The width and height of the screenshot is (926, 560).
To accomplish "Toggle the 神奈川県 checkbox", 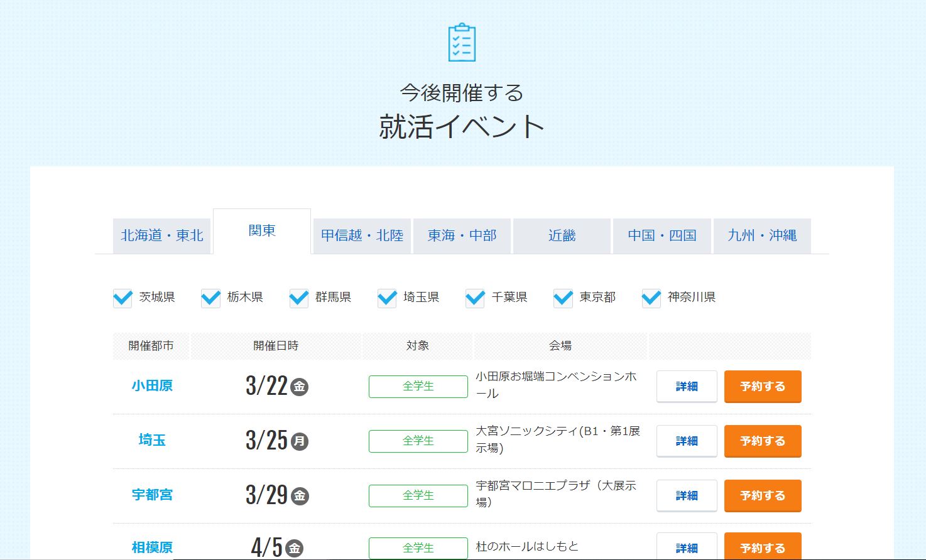I will pyautogui.click(x=651, y=298).
